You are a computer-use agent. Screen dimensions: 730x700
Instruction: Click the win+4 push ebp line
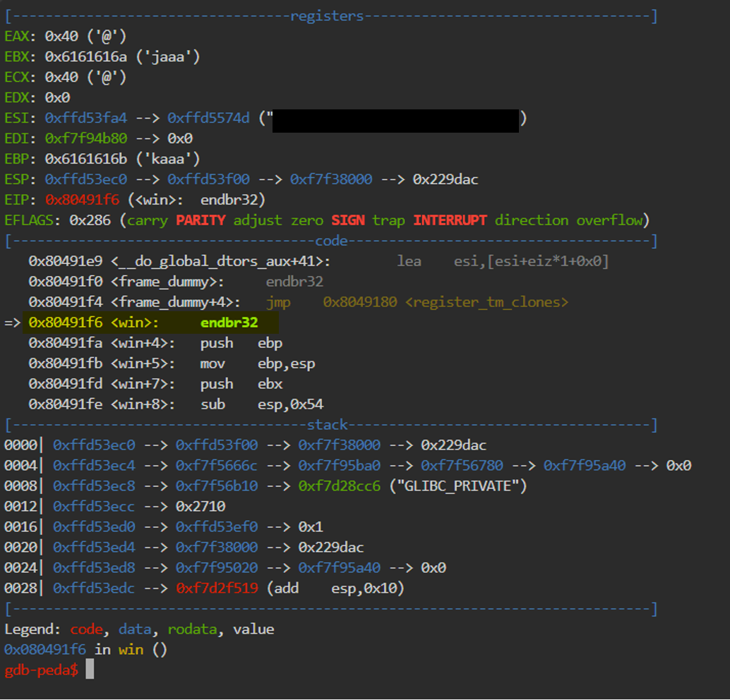point(155,344)
